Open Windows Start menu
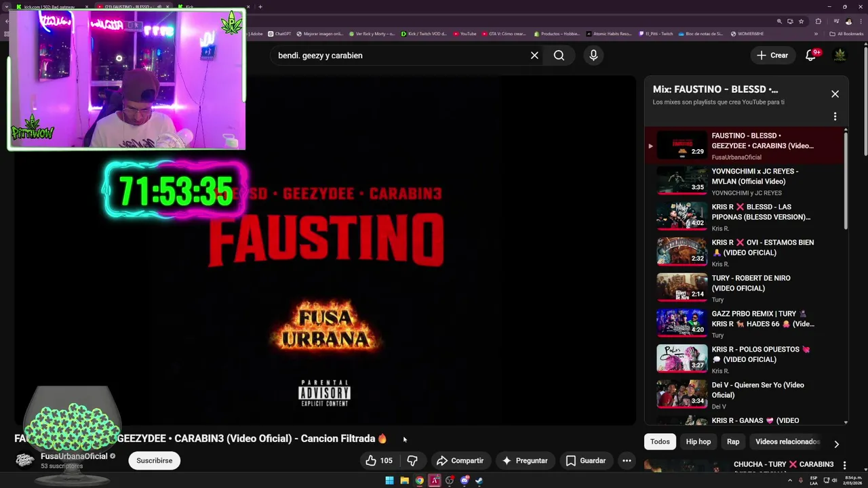This screenshot has height=488, width=868. click(389, 481)
